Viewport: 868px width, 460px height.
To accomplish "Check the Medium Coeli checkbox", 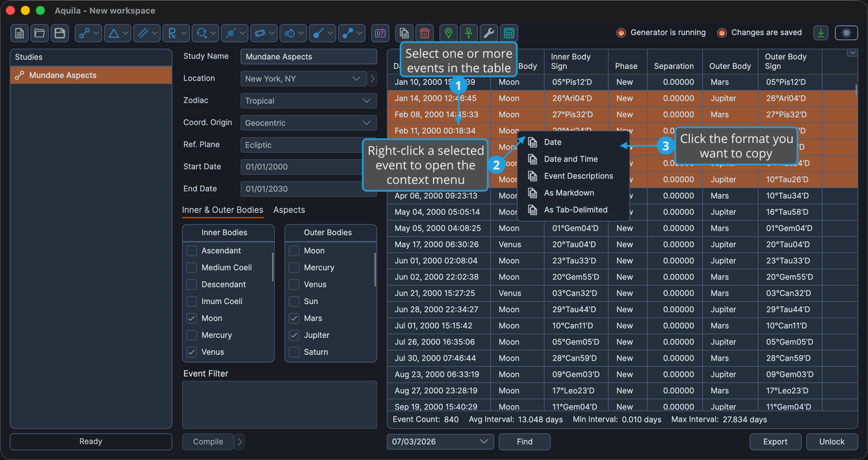I will tap(192, 268).
